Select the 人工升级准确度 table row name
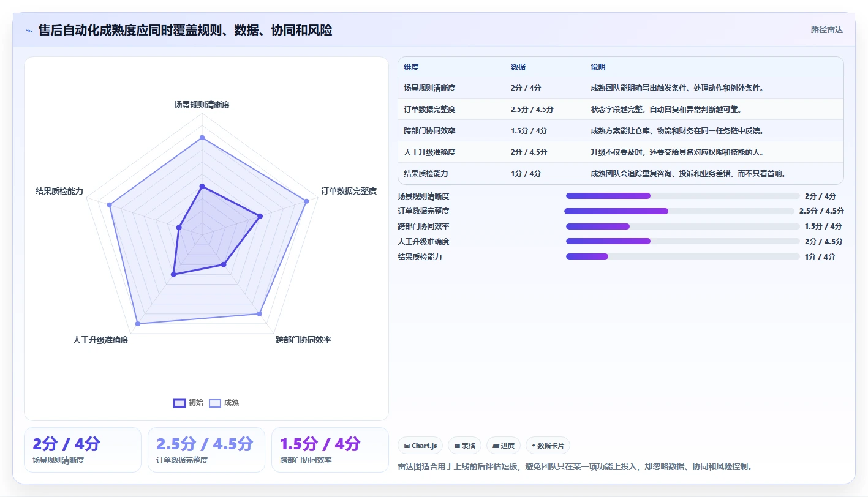The image size is (868, 497). (x=429, y=152)
